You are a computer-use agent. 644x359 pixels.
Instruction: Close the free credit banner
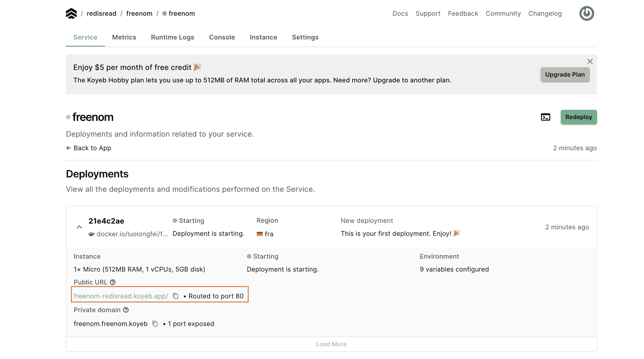click(590, 61)
